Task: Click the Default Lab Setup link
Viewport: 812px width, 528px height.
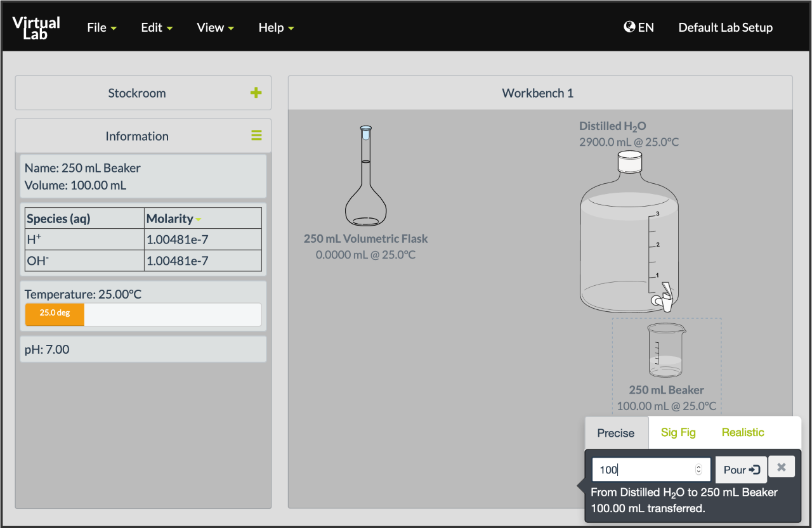Action: coord(725,27)
